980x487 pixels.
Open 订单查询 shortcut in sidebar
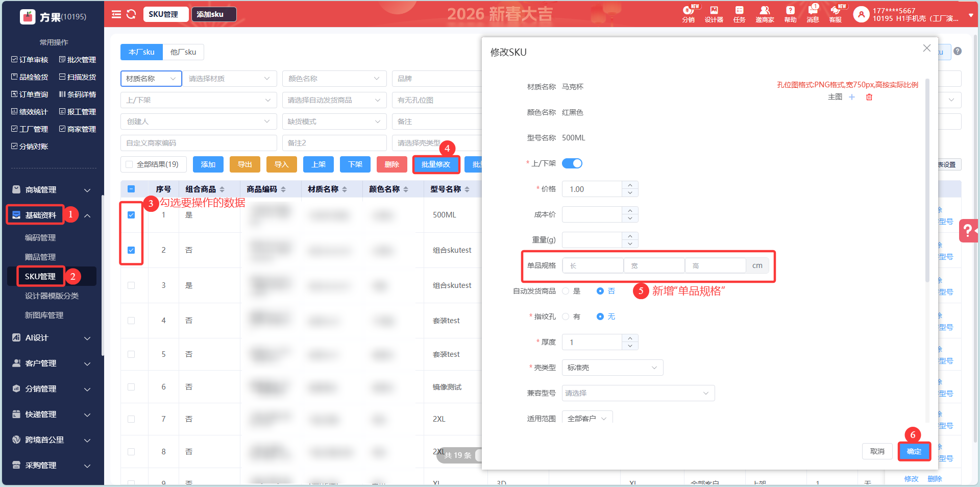click(x=30, y=94)
